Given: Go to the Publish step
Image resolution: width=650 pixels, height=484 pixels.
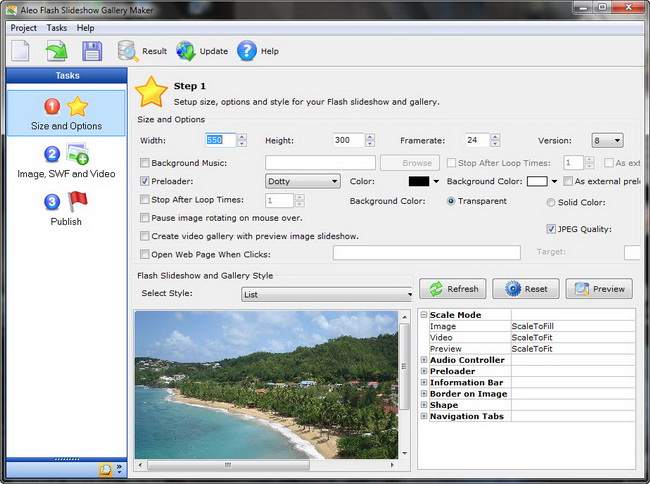Looking at the screenshot, I should point(66,208).
